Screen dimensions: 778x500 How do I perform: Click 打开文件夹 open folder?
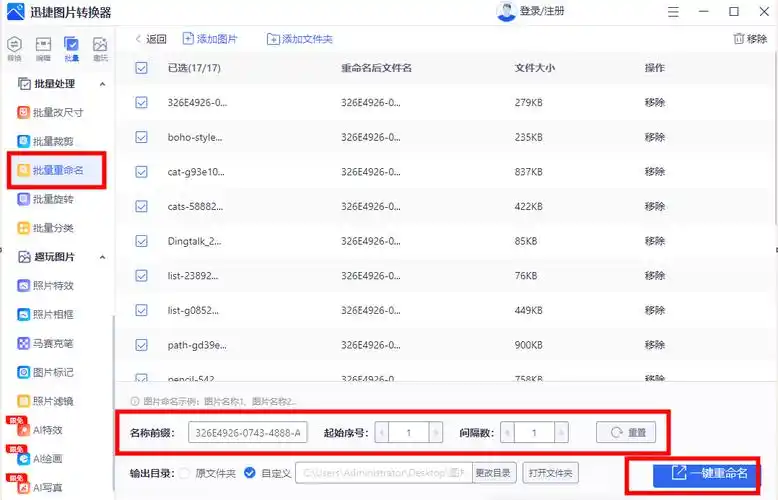pos(550,473)
